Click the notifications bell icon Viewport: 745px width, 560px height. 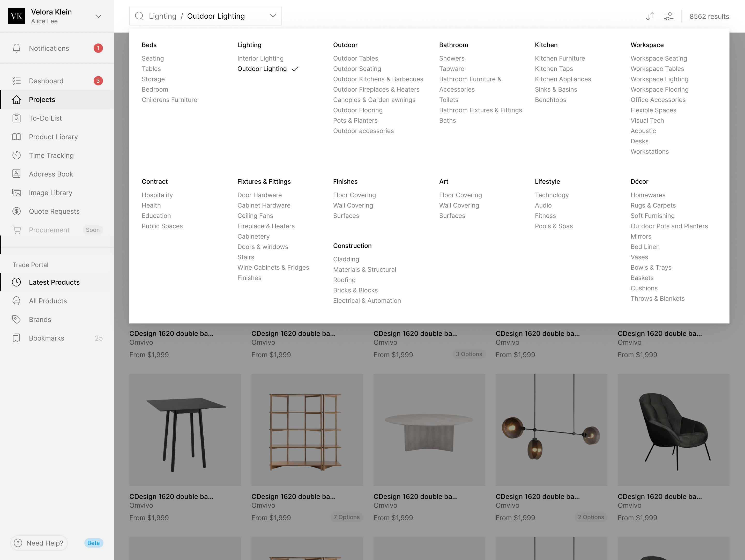[17, 48]
